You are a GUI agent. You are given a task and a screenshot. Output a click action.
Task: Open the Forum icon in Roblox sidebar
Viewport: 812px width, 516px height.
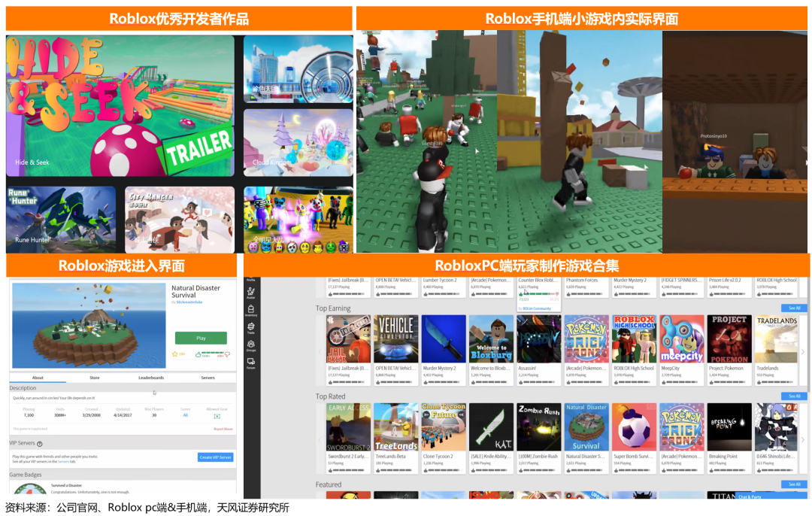pos(250,363)
